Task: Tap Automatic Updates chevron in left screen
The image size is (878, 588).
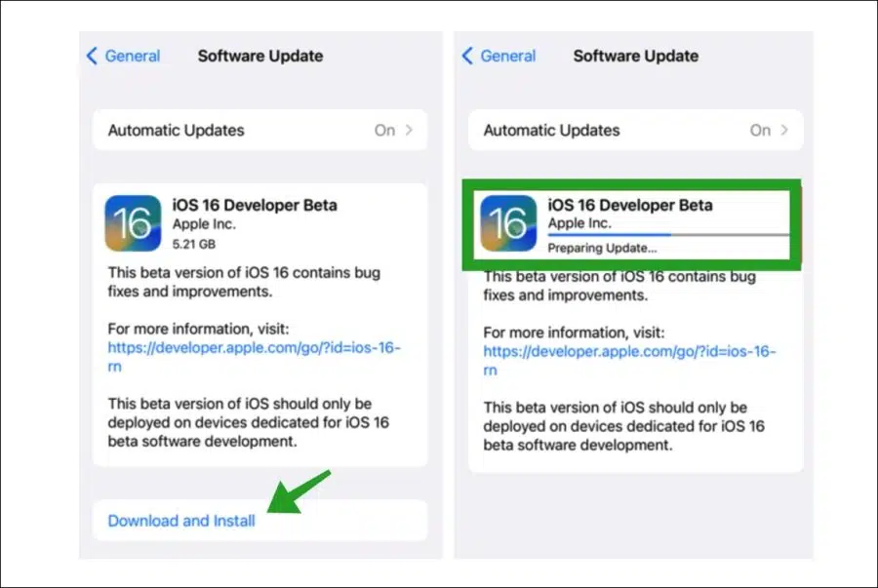Action: [x=410, y=130]
